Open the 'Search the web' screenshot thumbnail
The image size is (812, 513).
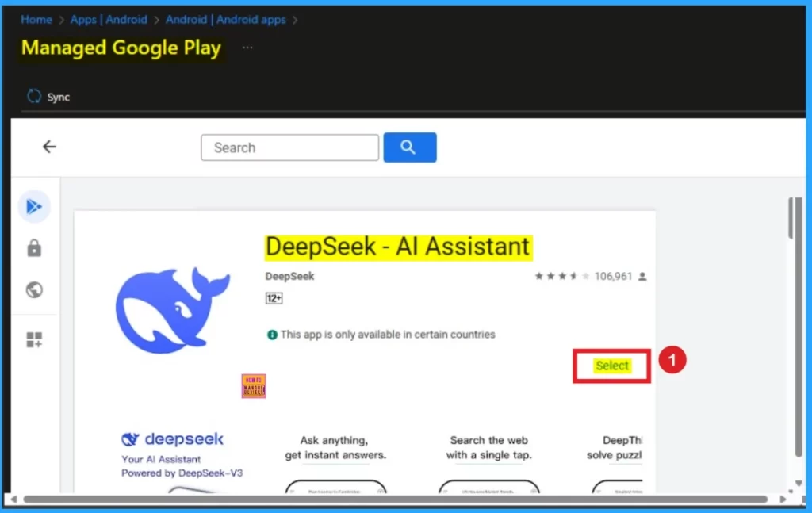pyautogui.click(x=488, y=463)
